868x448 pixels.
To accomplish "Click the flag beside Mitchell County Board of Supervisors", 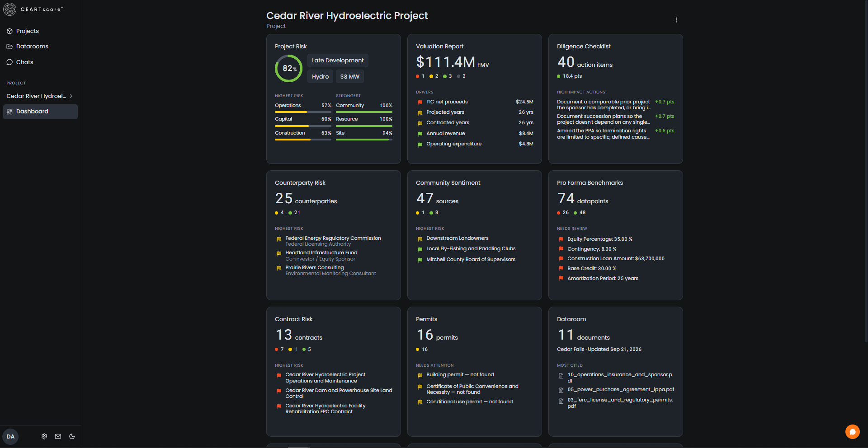I will pos(420,260).
